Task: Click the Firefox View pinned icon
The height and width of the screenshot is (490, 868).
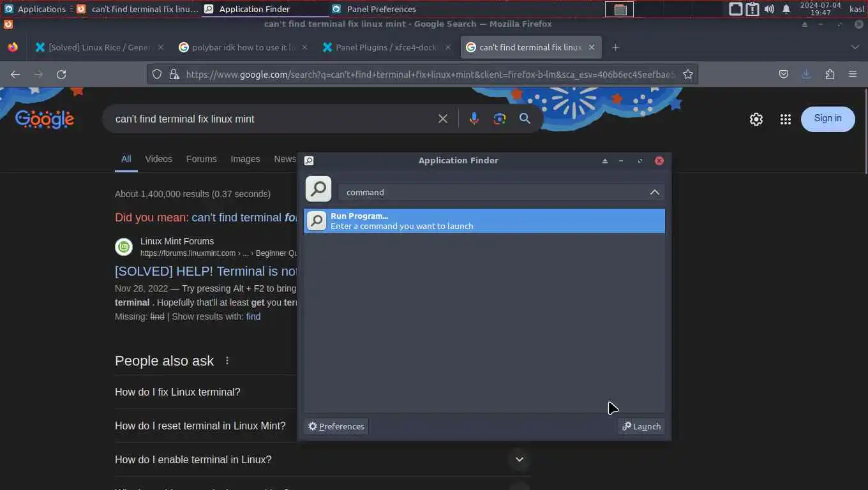Action: [13, 47]
